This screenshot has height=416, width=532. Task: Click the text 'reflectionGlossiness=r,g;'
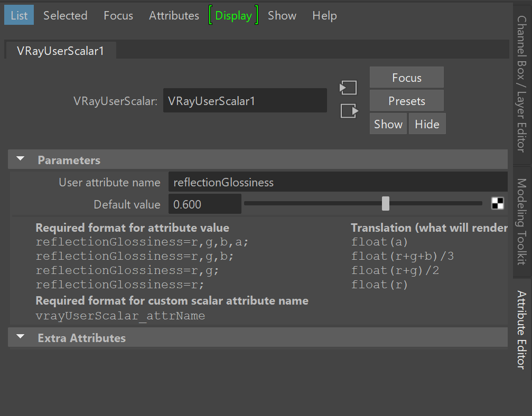click(127, 270)
